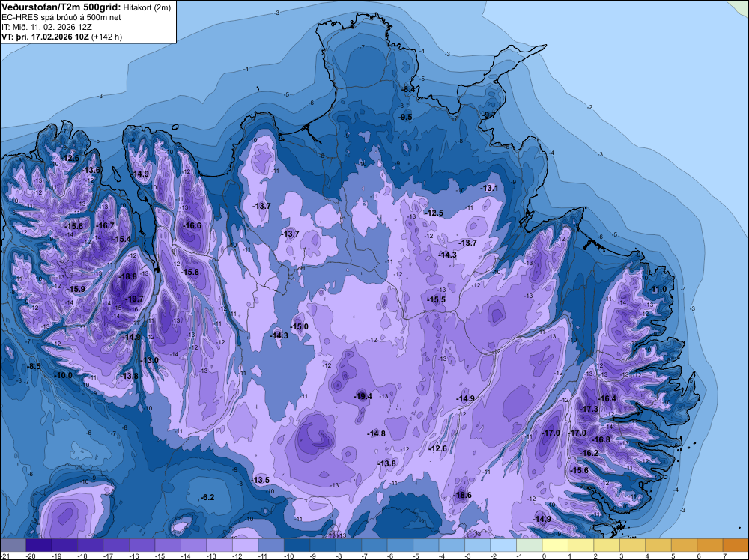The image size is (749, 560).
Task: Click the -15.9 temperature value
Action: coord(76,289)
